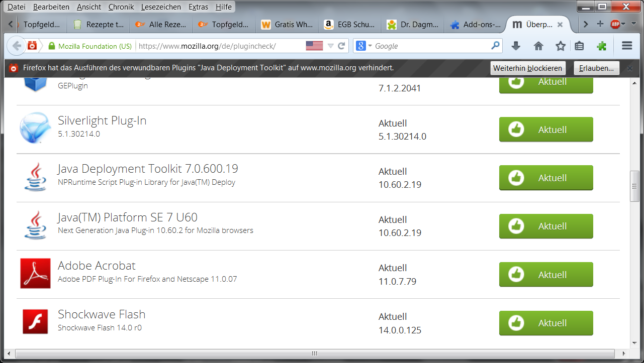Open the hamburger menu icon
Viewport: 644px width, 363px height.
(x=627, y=46)
